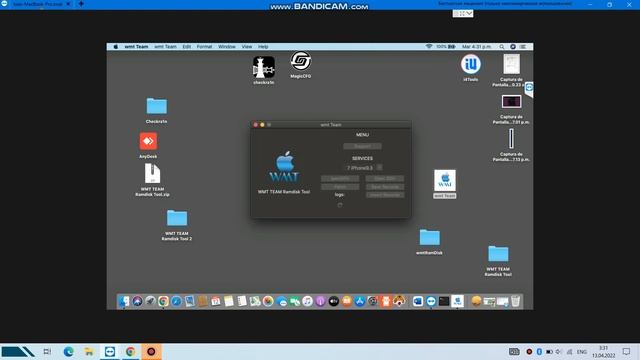Open Microsoft Edge on Windows taskbar

click(69, 351)
